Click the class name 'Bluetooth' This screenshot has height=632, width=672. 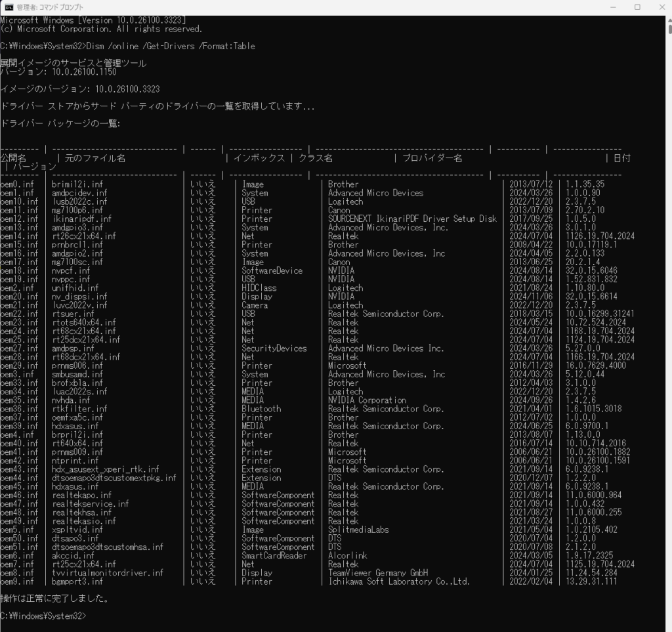(x=261, y=409)
